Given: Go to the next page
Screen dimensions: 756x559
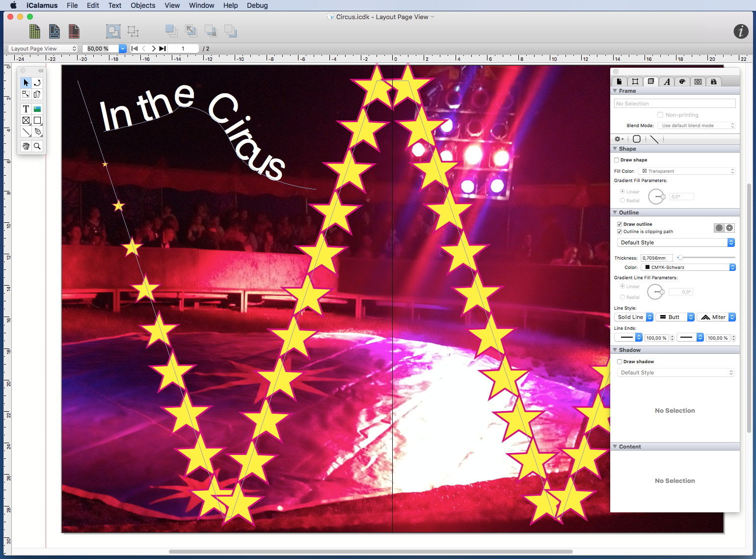Looking at the screenshot, I should point(153,49).
